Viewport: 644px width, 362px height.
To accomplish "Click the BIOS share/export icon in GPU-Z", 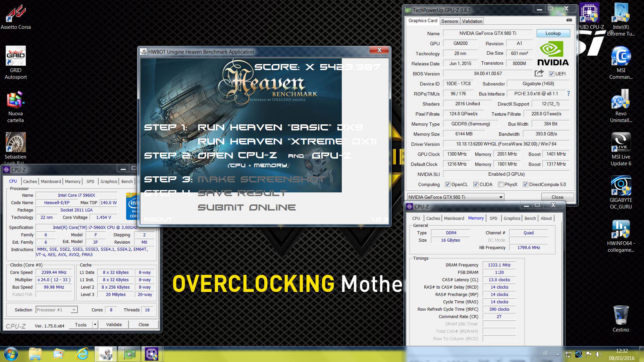I will pyautogui.click(x=539, y=73).
